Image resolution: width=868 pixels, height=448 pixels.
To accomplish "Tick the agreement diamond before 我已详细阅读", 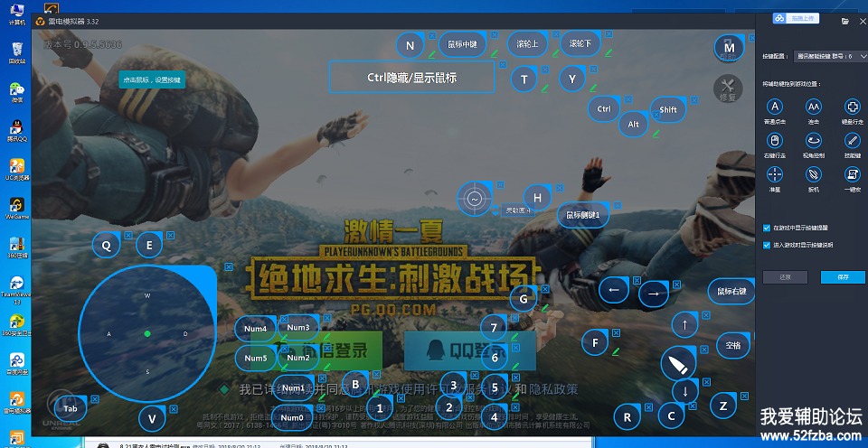I will 224,389.
